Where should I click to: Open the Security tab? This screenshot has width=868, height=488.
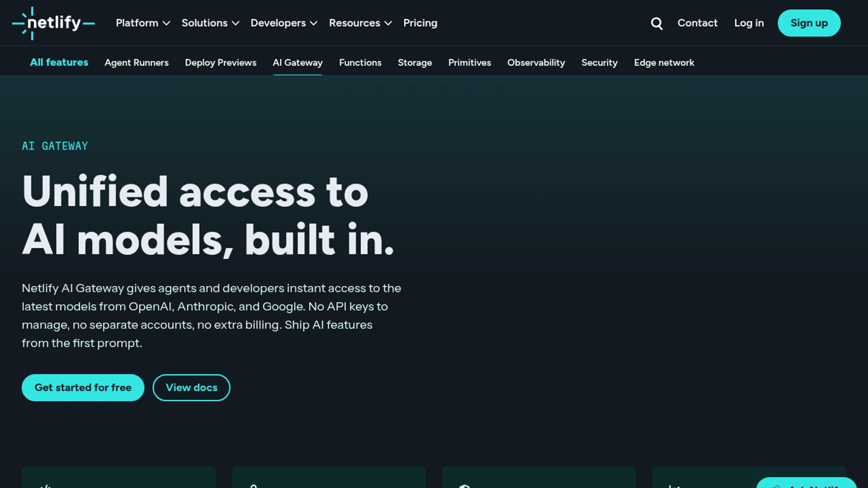click(599, 63)
